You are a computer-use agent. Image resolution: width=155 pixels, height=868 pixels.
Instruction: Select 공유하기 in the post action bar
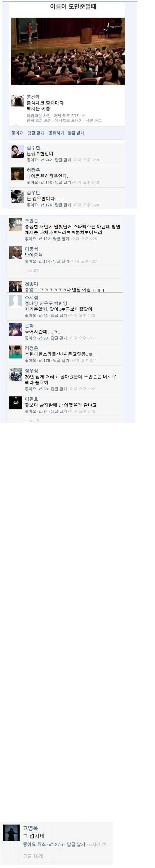pos(56,133)
